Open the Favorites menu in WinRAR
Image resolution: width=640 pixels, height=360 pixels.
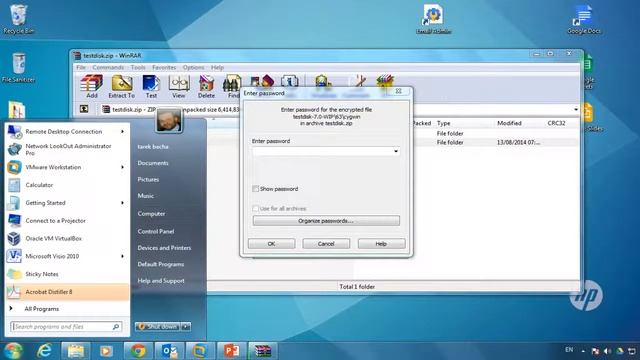[x=164, y=67]
